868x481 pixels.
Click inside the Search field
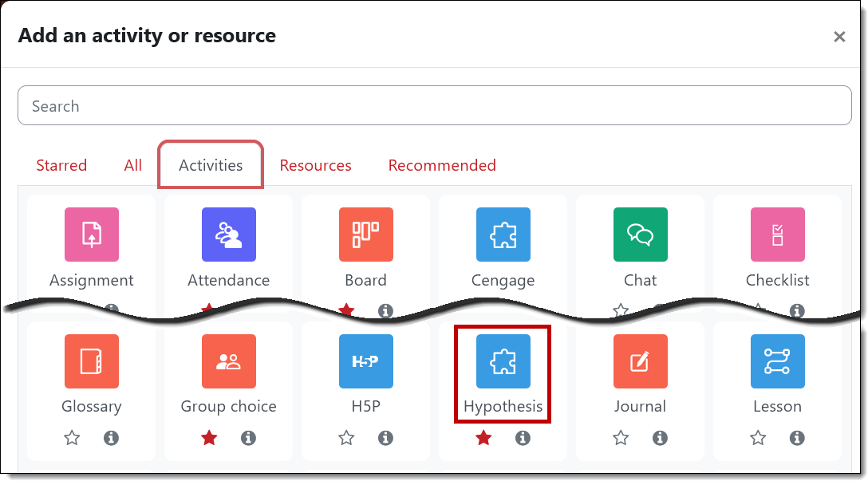(434, 104)
